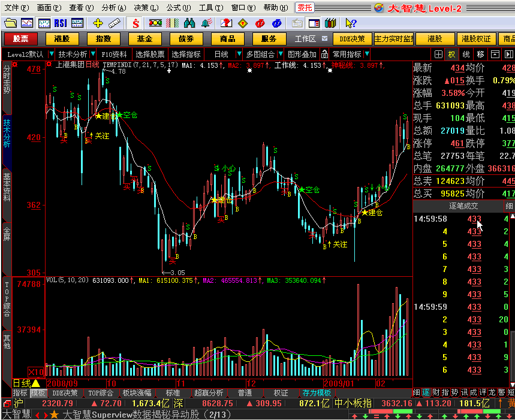Expand the 日线 period dropdown arrow
The image size is (515, 420).
click(x=239, y=54)
